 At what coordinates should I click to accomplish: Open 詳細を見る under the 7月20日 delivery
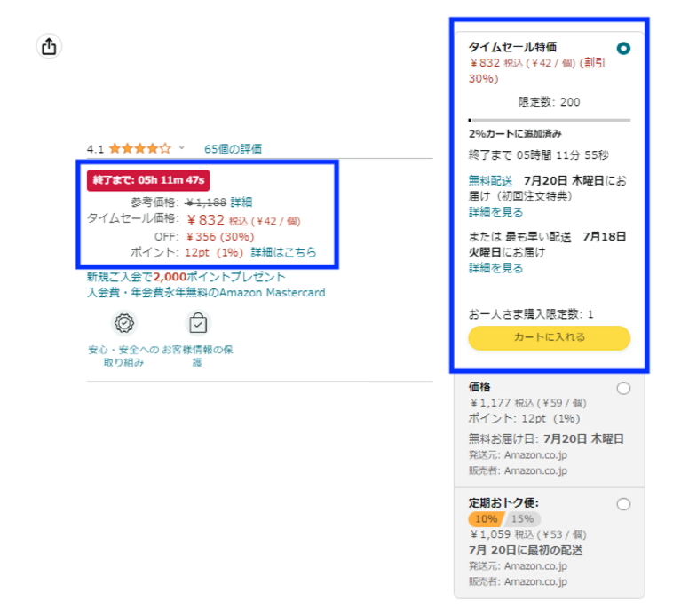[x=495, y=213]
